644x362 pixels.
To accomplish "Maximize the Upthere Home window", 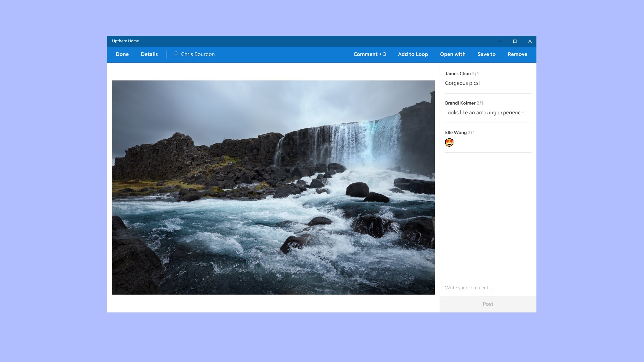I will pos(515,41).
